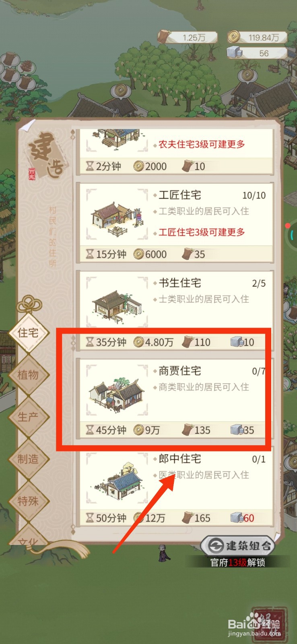
Task: Open the 生产 category tab
Action: pyautogui.click(x=28, y=417)
